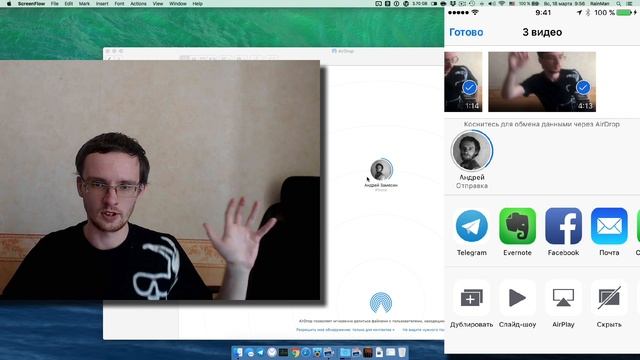Click the AirDrop hint text on phone
Image resolution: width=640 pixels, height=360 pixels.
point(542,124)
